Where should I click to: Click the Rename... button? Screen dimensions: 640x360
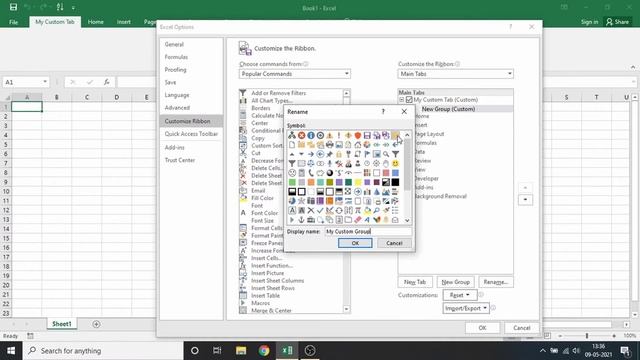(x=496, y=282)
